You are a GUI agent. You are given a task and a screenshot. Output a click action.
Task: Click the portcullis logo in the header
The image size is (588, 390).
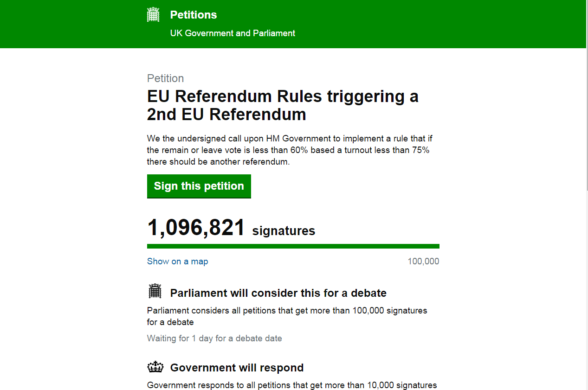153,15
